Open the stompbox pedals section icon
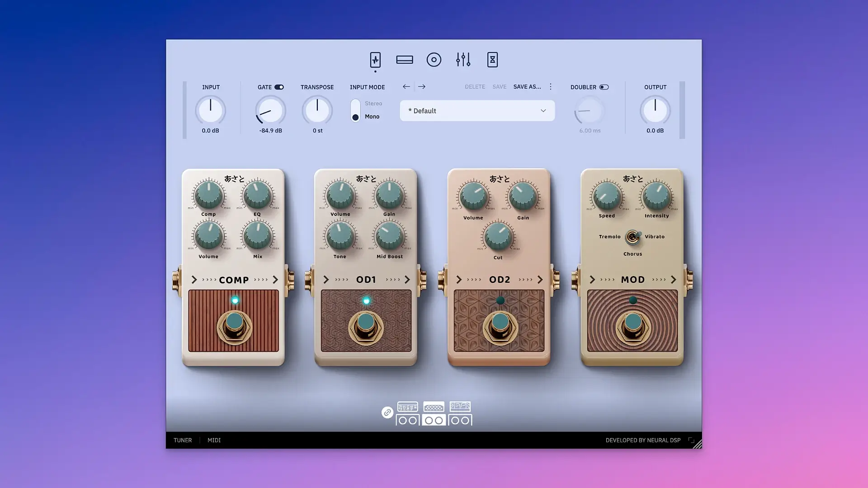This screenshot has height=488, width=868. click(375, 60)
